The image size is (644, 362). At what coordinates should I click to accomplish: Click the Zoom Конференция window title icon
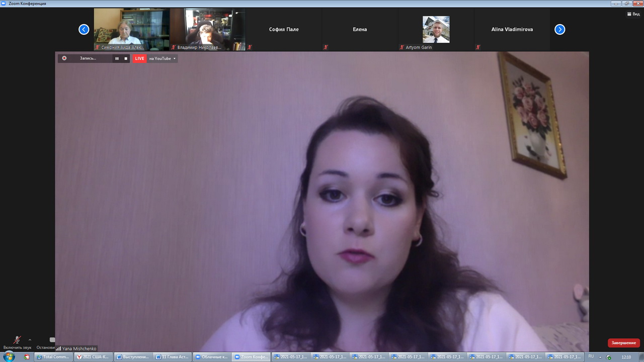pos(4,4)
